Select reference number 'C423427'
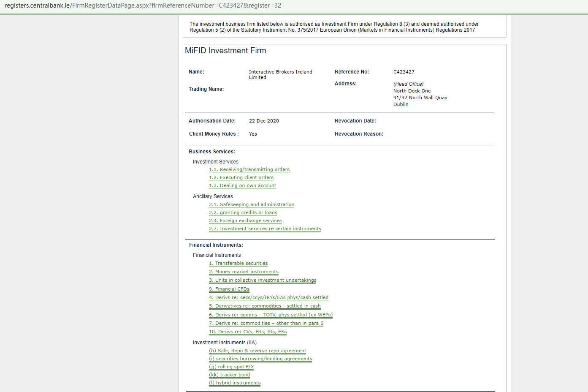 pyautogui.click(x=404, y=72)
